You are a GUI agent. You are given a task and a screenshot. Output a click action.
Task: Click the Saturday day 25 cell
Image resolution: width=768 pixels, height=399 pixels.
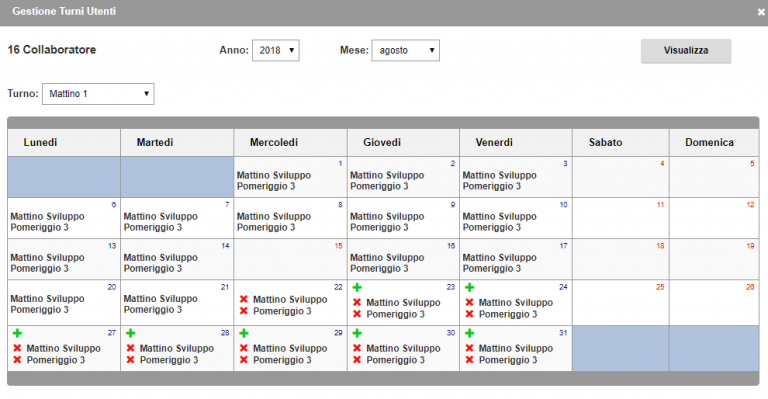621,303
